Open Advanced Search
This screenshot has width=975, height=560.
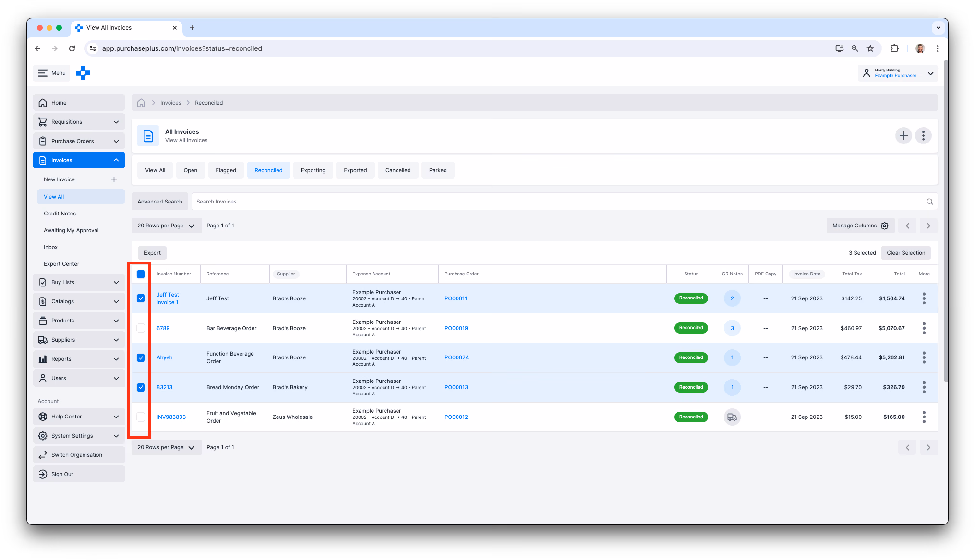[x=160, y=202]
